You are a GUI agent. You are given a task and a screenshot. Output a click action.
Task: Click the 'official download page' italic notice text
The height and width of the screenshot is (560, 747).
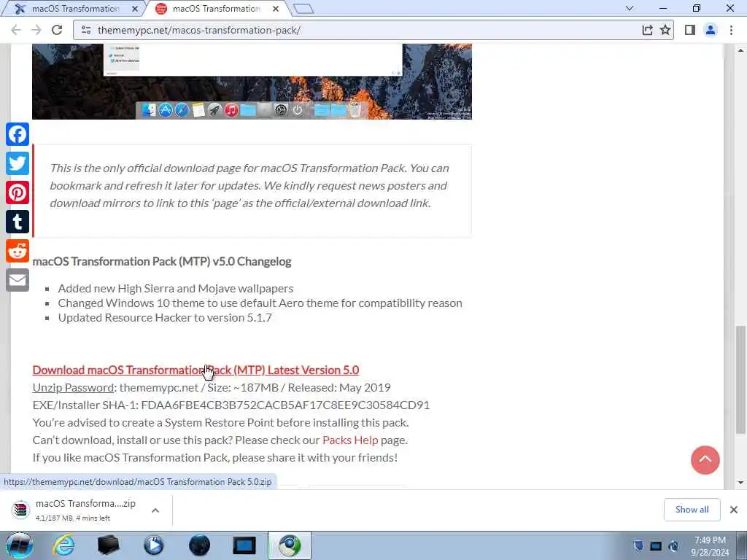249,186
